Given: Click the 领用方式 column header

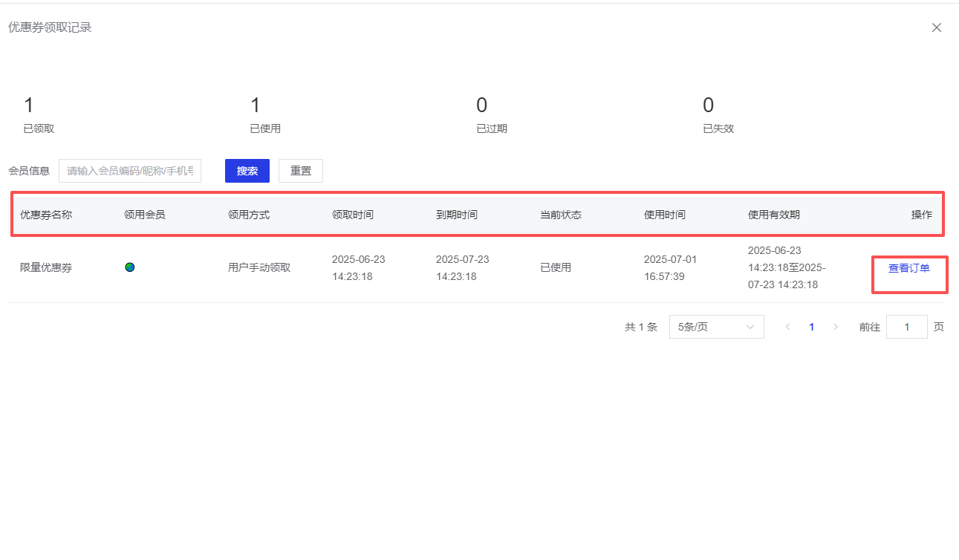Looking at the screenshot, I should point(249,215).
